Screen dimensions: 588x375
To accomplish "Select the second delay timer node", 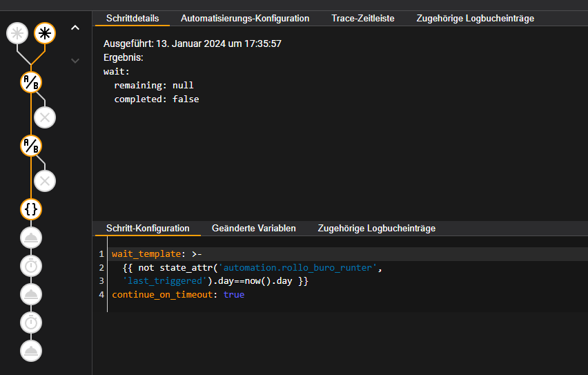I will click(x=31, y=322).
